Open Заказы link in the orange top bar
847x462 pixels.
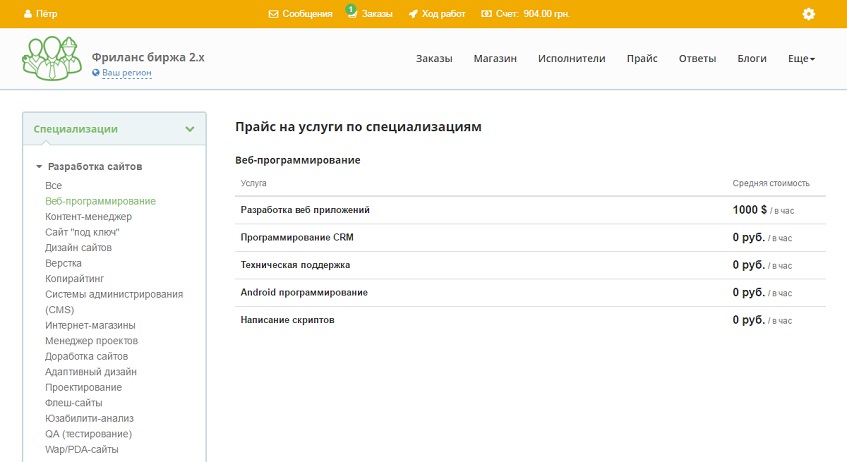point(377,14)
